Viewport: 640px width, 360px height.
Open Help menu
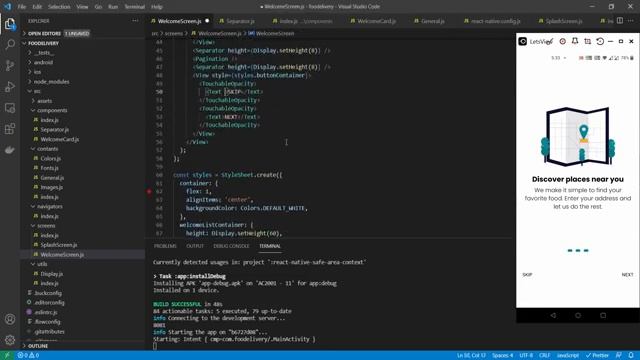pos(157,7)
